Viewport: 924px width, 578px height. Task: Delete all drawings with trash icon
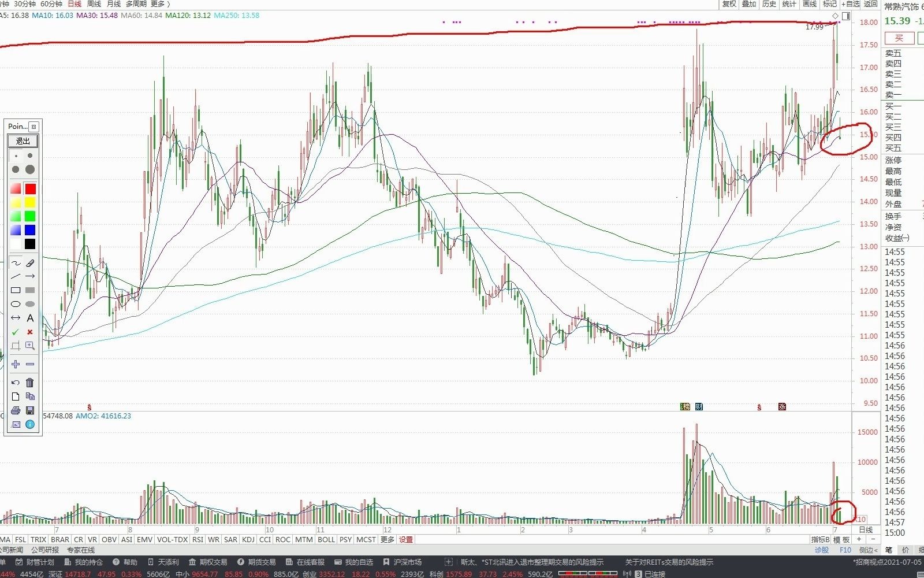(x=30, y=383)
